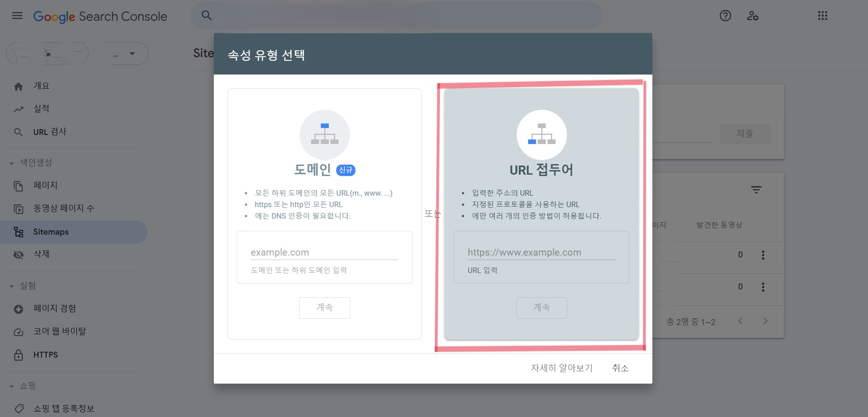Click the 신규 badge next to 도메인

346,170
